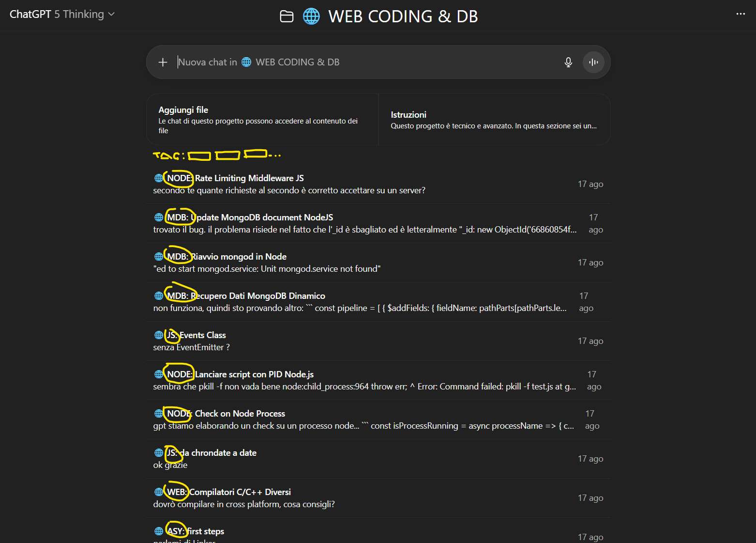Select the 'Lanciare script con PID Node.js' chat
756x543 pixels.
[254, 374]
